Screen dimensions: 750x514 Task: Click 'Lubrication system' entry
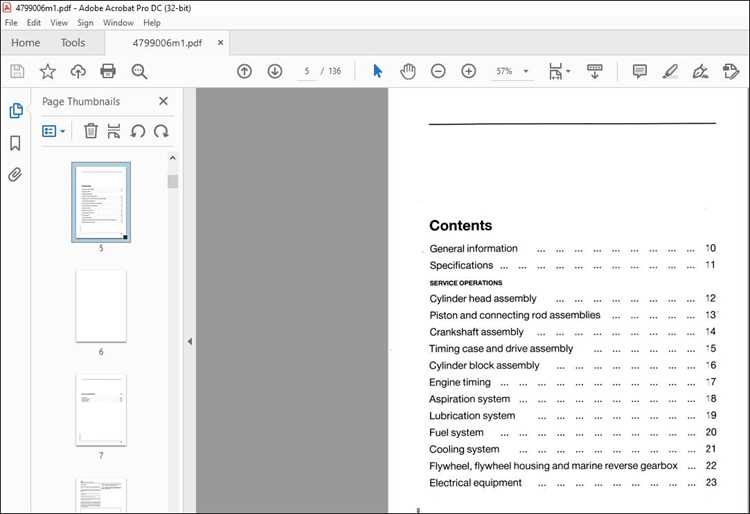tap(472, 416)
